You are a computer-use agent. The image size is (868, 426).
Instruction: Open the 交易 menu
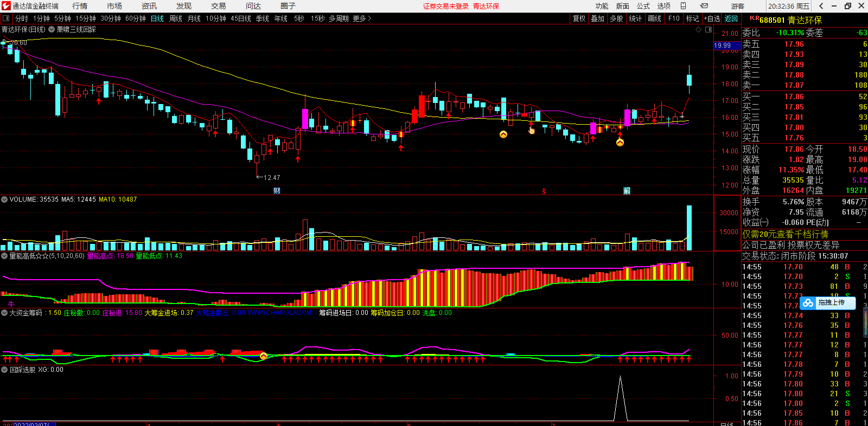coord(219,6)
